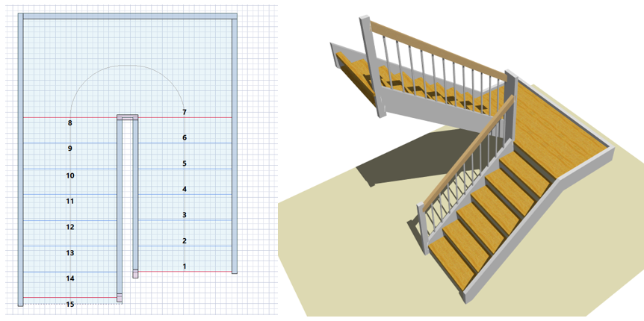Select step number 6 in plan
The image size is (644, 321).
point(185,137)
